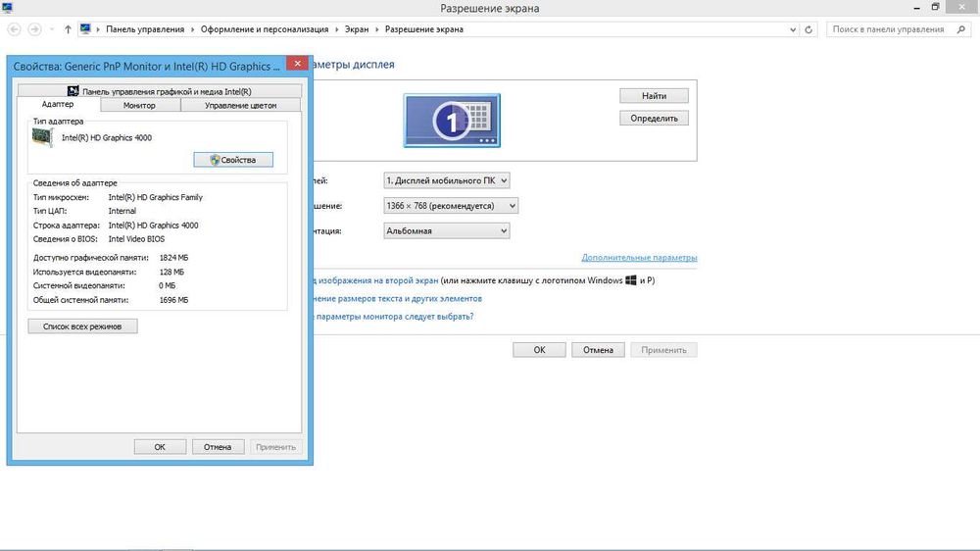This screenshot has width=980, height=551.
Task: Click the second screen projection link
Action: point(375,280)
